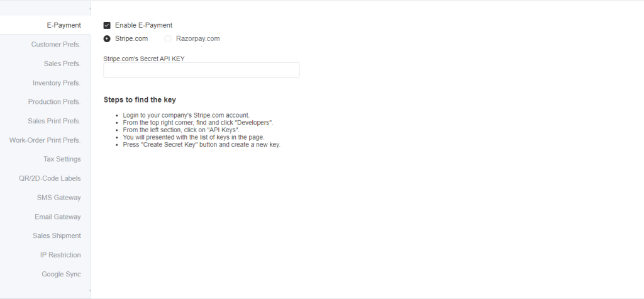Open Work-Order Print Prefs.
The height and width of the screenshot is (299, 644).
tap(45, 140)
